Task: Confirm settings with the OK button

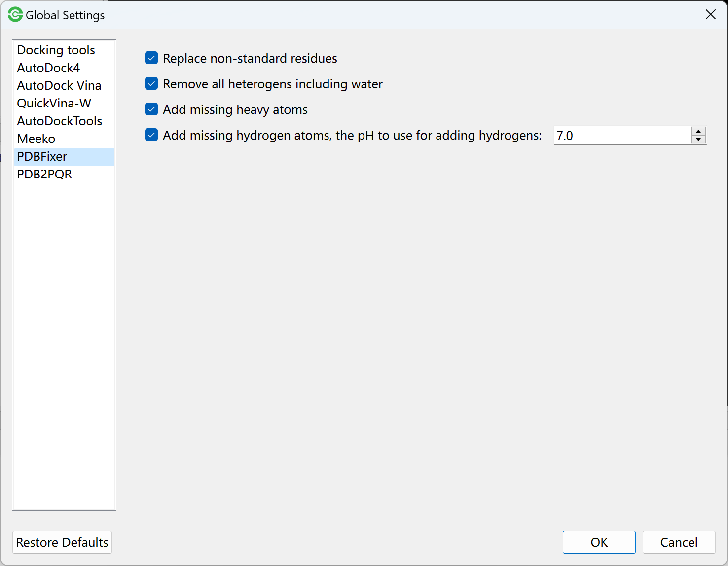Action: click(x=599, y=542)
